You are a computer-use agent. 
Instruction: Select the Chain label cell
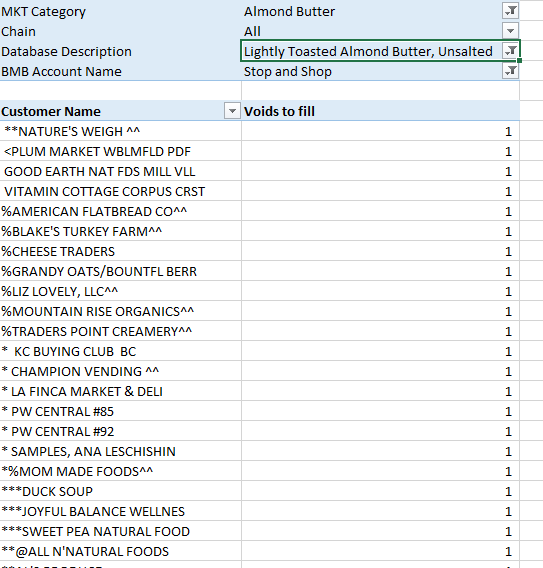click(121, 31)
